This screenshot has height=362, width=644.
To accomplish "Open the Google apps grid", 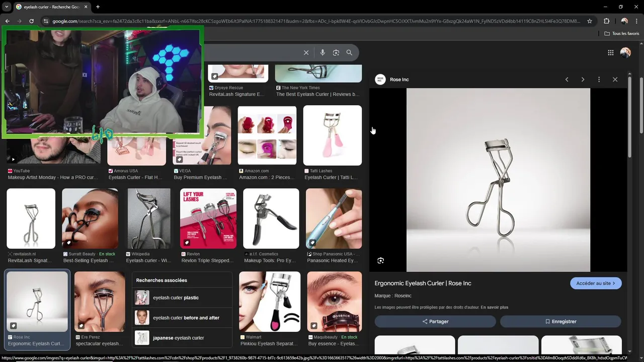I will 611,53.
